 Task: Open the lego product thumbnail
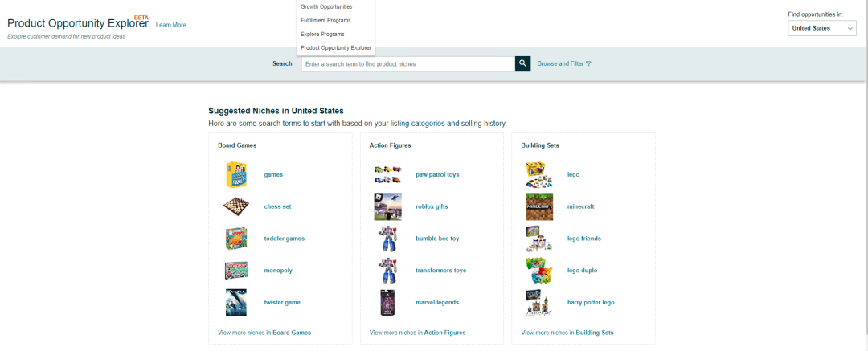click(x=539, y=175)
